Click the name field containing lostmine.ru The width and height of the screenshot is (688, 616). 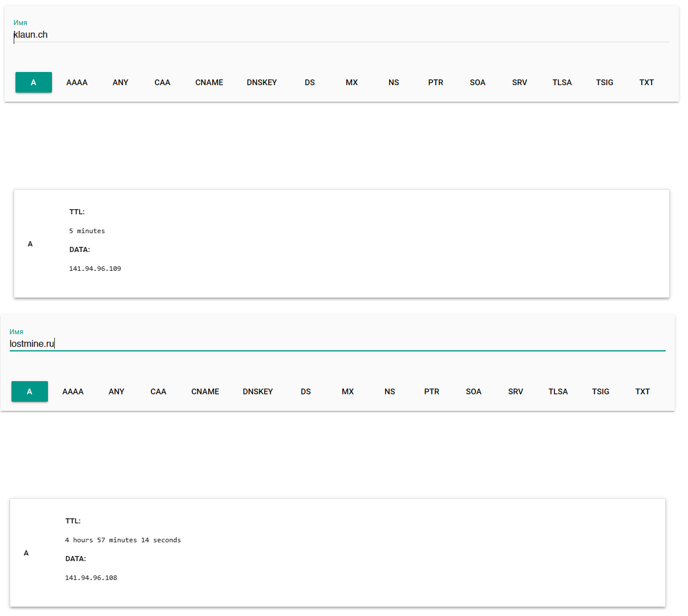337,344
